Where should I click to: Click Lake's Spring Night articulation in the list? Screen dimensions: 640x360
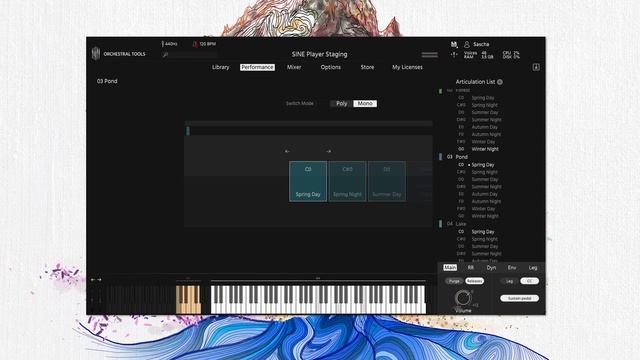point(484,239)
